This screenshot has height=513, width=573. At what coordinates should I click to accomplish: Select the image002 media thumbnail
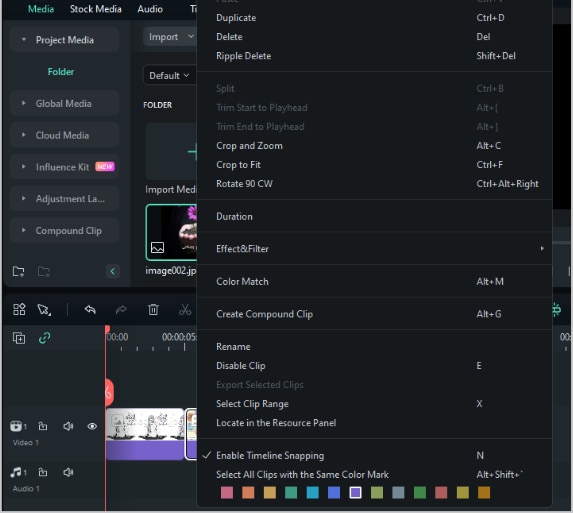tap(171, 232)
